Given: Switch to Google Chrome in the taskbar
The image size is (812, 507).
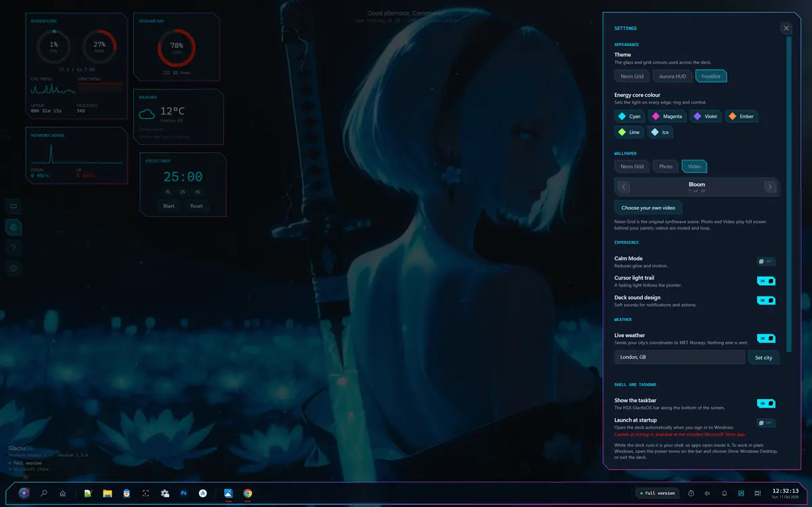Looking at the screenshot, I should tap(248, 493).
